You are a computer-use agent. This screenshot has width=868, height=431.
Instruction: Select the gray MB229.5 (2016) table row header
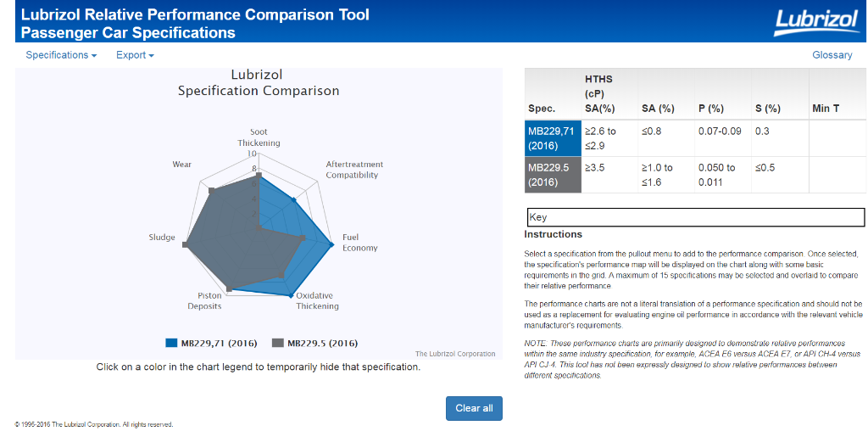click(x=553, y=175)
